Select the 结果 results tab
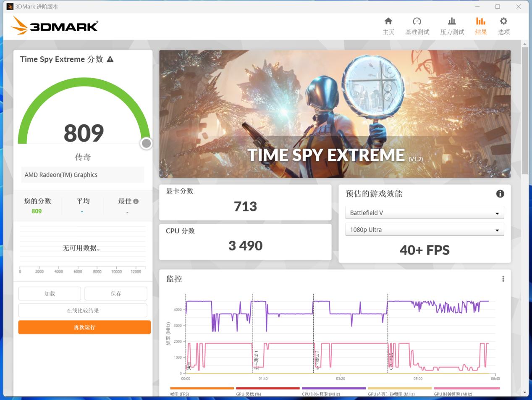Image resolution: width=532 pixels, height=400 pixels. (481, 26)
